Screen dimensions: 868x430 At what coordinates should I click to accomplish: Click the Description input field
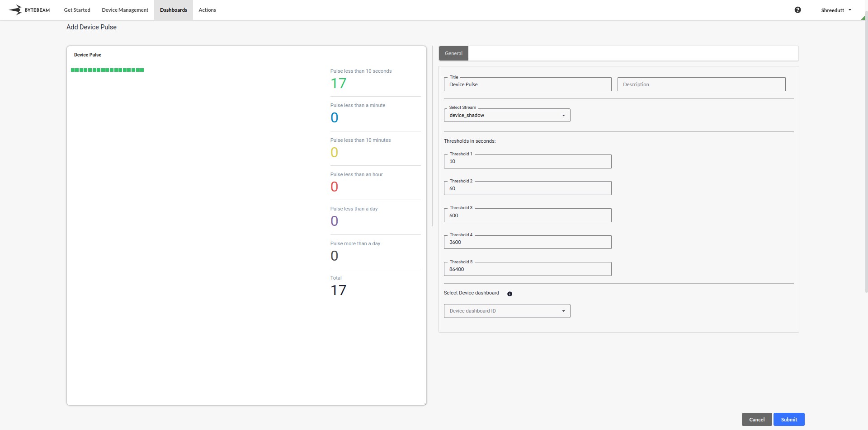pos(701,84)
